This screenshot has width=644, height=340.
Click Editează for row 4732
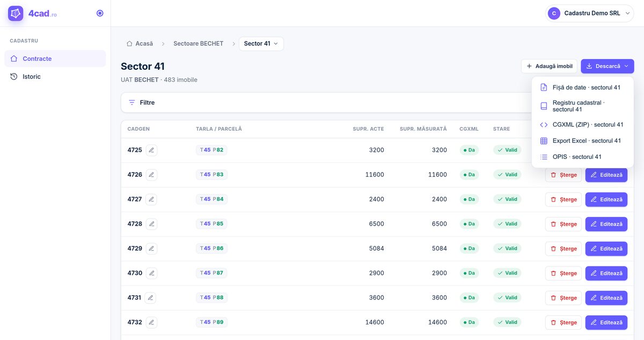coord(606,322)
